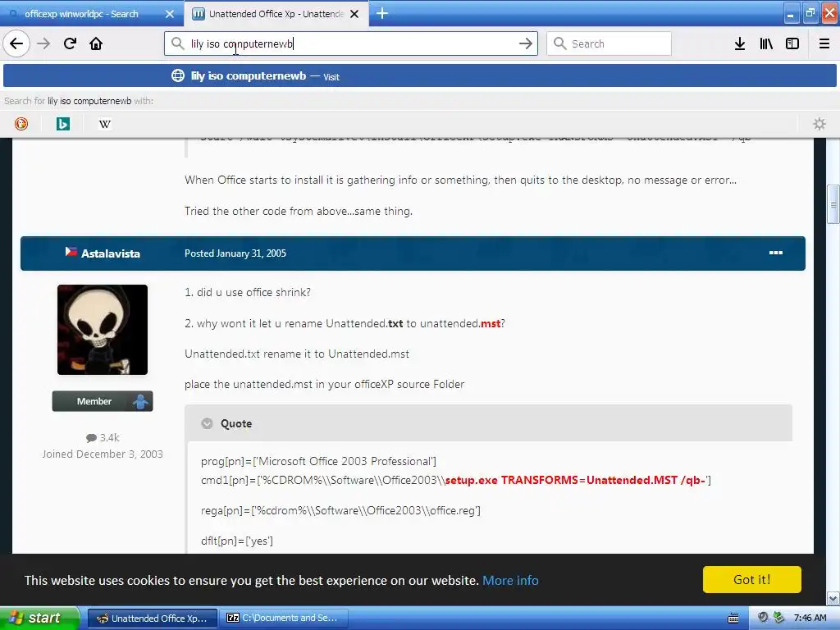Open a new browser tab
The image size is (840, 630).
coord(382,13)
